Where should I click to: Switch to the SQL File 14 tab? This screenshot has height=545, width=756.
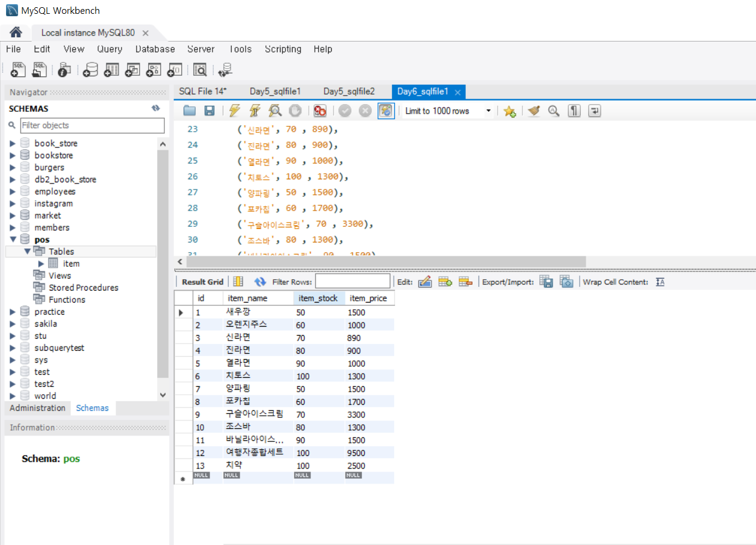[203, 91]
